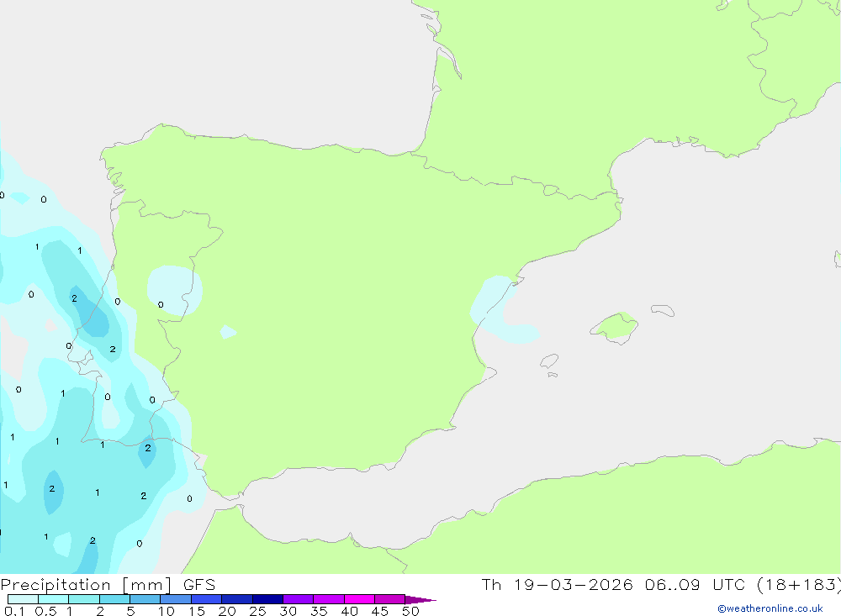Click the '40' legend label
Screen dimensions: 841x616
(350, 611)
